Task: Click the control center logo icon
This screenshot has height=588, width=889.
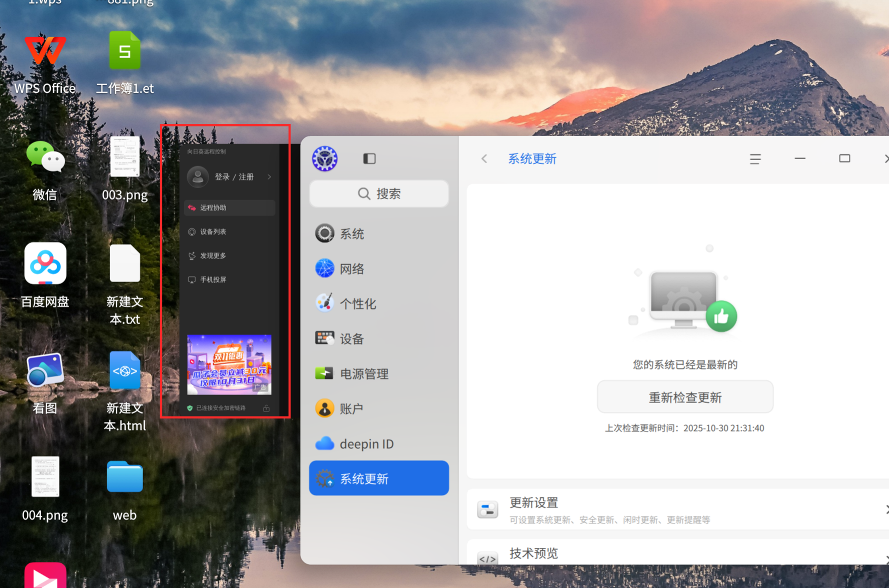Action: pyautogui.click(x=325, y=159)
